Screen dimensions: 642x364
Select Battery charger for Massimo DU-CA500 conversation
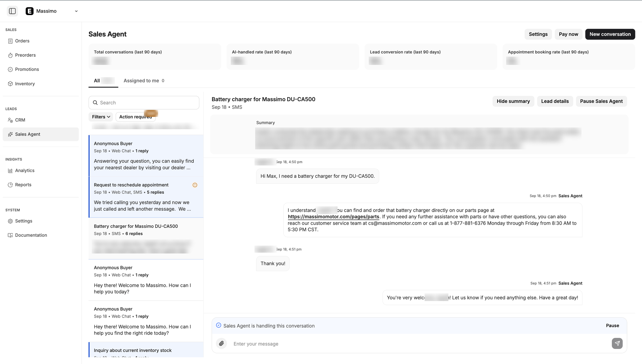click(146, 239)
